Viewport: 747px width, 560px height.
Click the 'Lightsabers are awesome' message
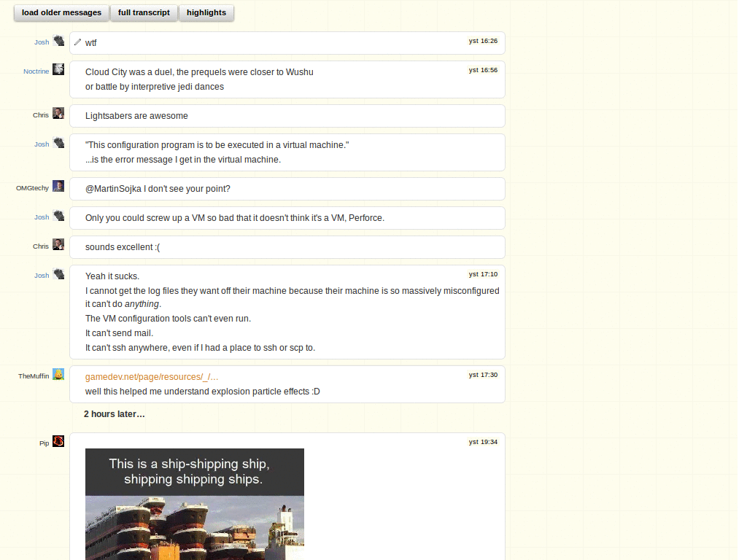(x=136, y=116)
